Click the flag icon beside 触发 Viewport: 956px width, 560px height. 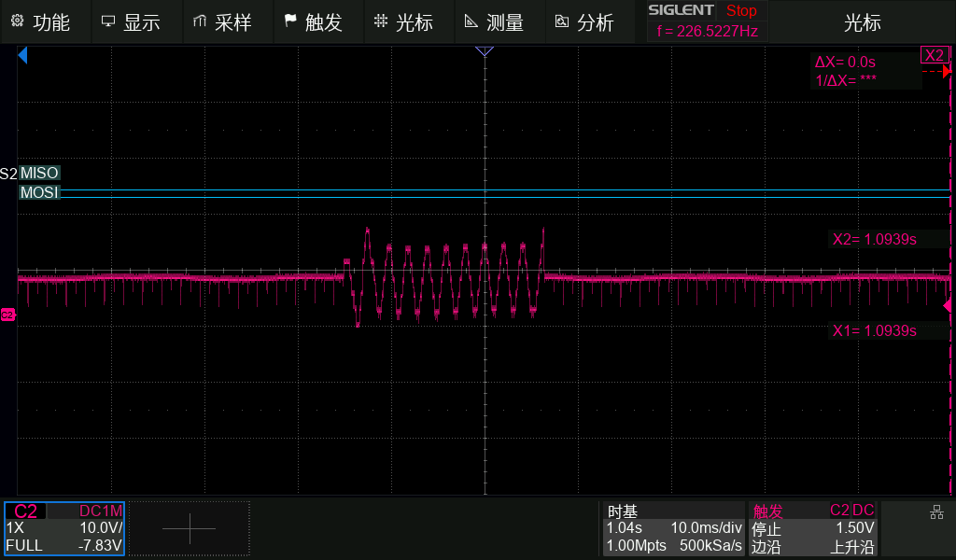pos(290,21)
